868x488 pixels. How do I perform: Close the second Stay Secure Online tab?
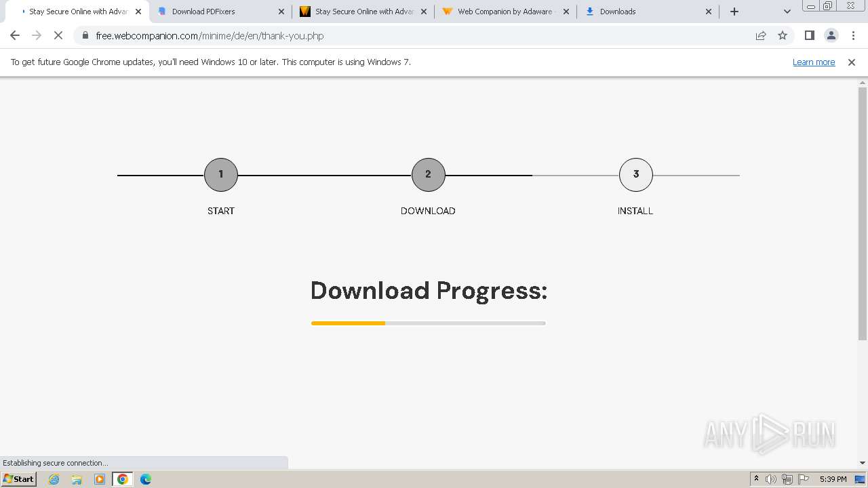[x=424, y=12]
